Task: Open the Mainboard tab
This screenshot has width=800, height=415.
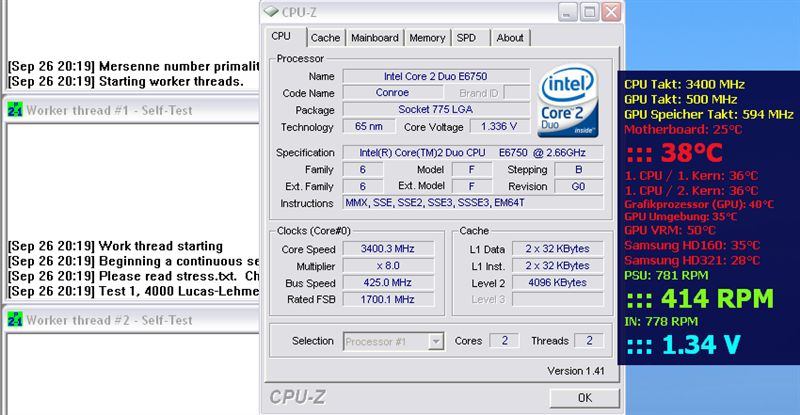Action: point(374,38)
